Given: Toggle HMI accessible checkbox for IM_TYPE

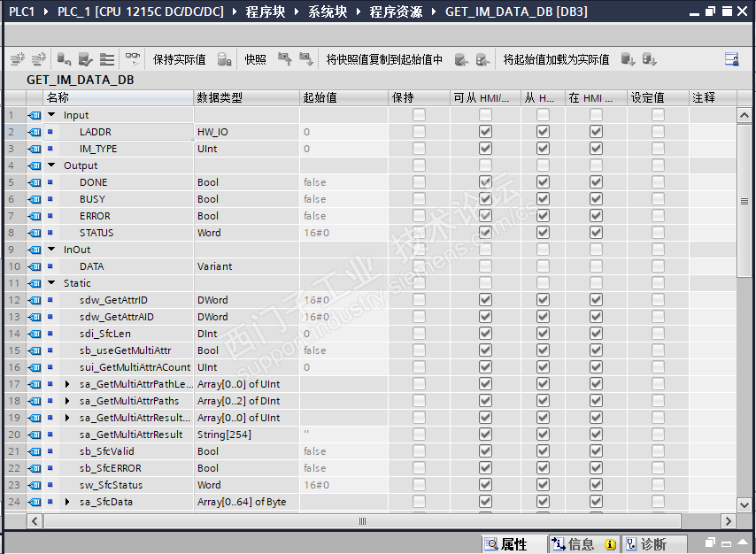Looking at the screenshot, I should pos(485,149).
